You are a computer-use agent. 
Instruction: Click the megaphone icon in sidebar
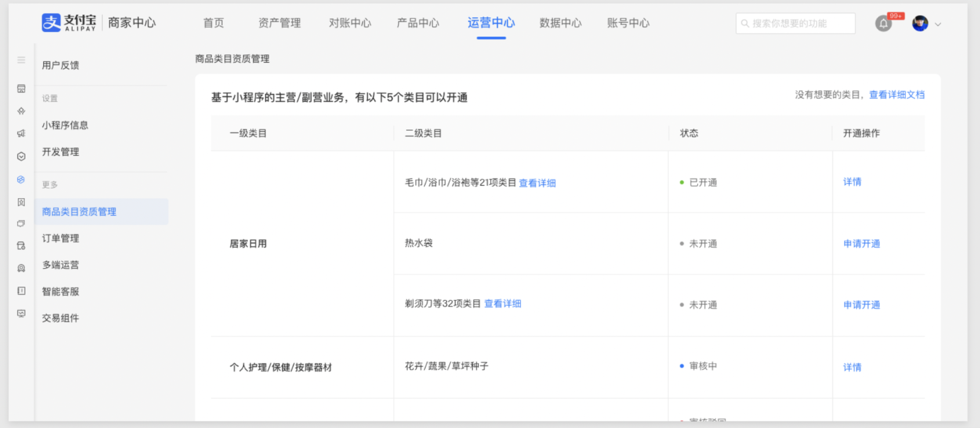click(21, 134)
